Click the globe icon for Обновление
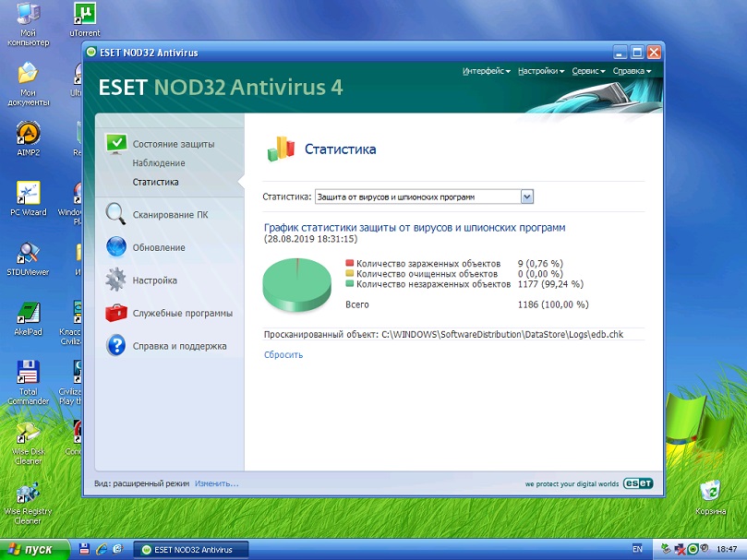The height and width of the screenshot is (560, 747). pyautogui.click(x=116, y=247)
